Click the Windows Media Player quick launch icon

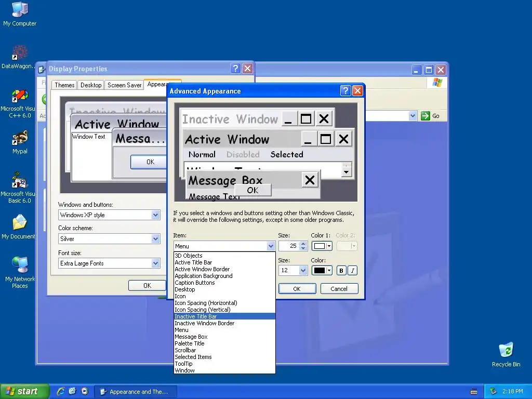click(x=85, y=391)
